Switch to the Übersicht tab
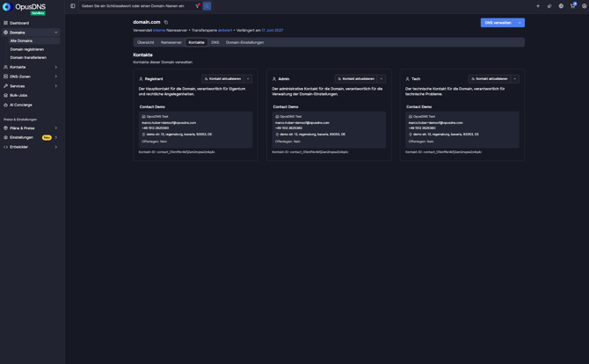589x364 pixels. tap(146, 42)
